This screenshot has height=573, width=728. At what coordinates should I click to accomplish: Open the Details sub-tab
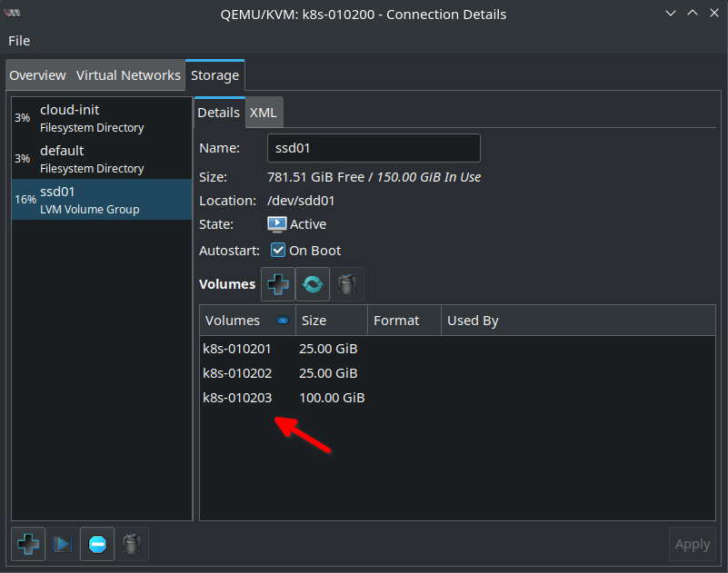219,113
